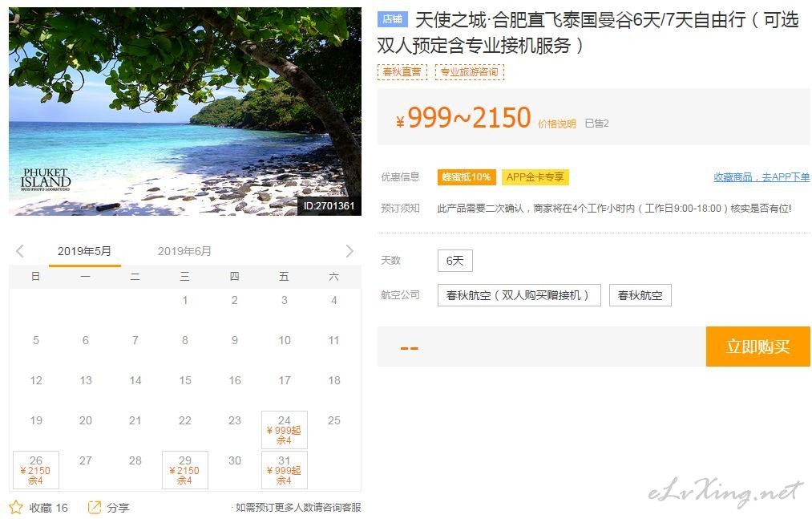Go to next month arrow
Viewport: 812px width, 519px height.
coord(349,251)
